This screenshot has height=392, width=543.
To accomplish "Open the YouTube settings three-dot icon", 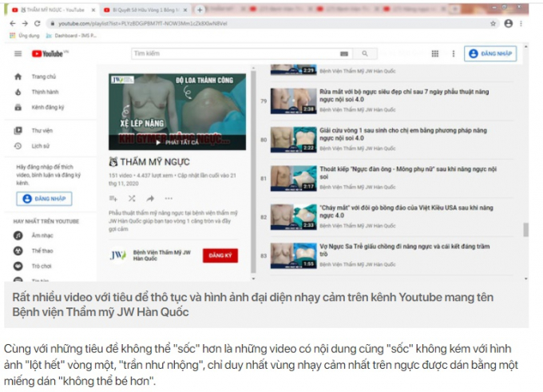I will tap(454, 53).
